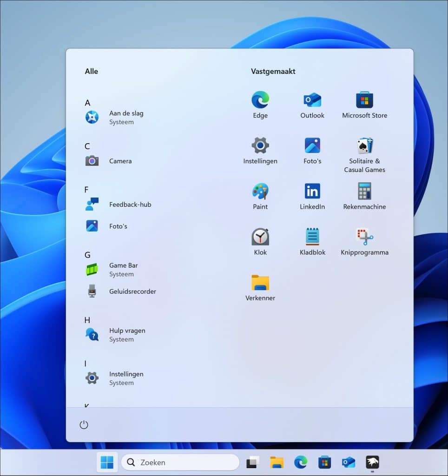This screenshot has width=448, height=476.
Task: Open Task View on taskbar
Action: pyautogui.click(x=253, y=462)
